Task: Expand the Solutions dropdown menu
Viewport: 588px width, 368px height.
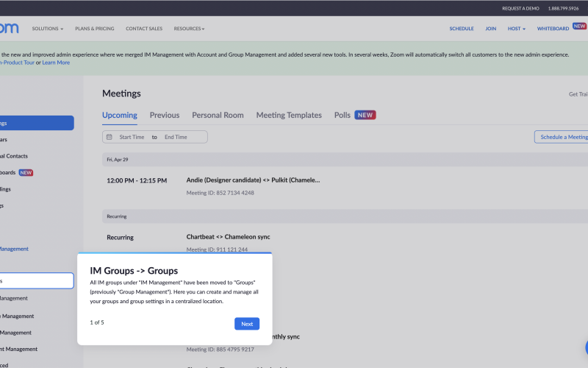Action: [x=47, y=29]
